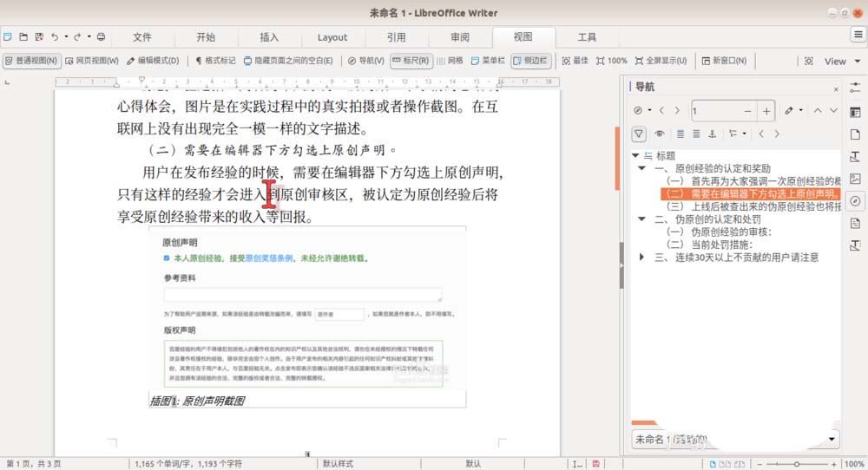
Task: Click the Navigator content view filter icon
Action: 639,134
